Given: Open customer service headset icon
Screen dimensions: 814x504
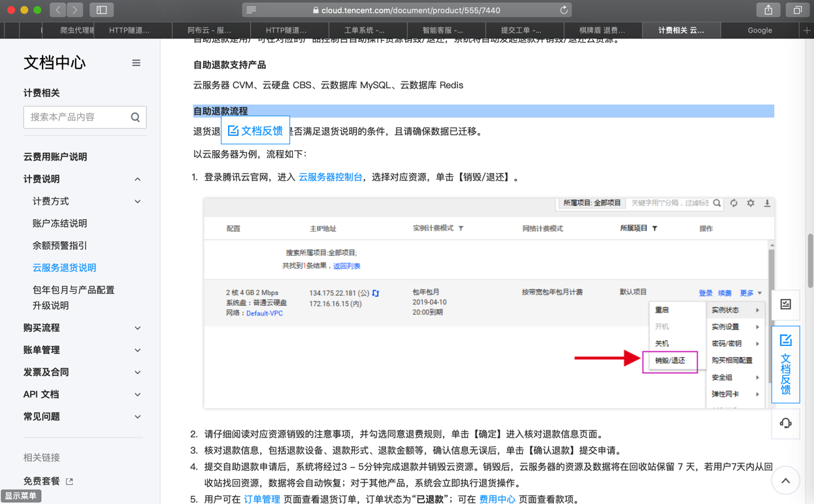Looking at the screenshot, I should [786, 423].
